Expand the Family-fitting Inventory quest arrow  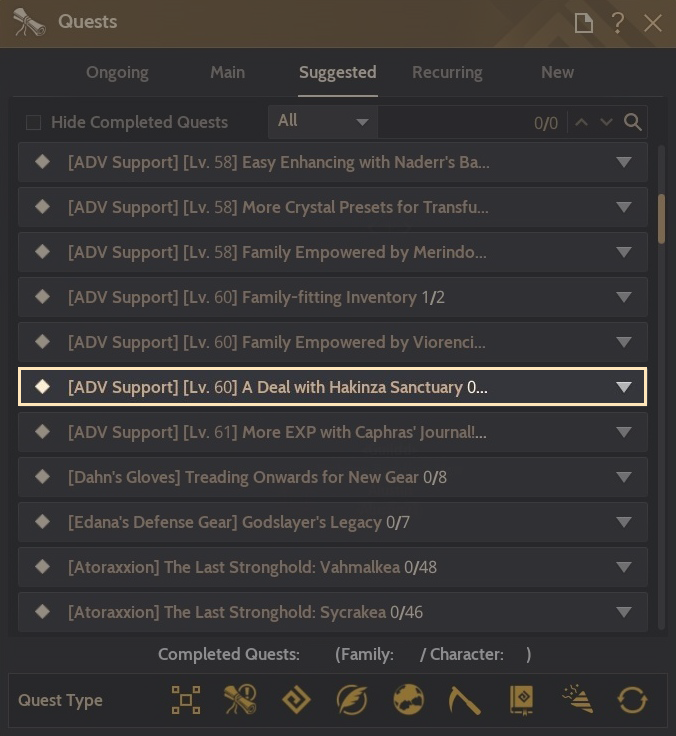tap(624, 297)
